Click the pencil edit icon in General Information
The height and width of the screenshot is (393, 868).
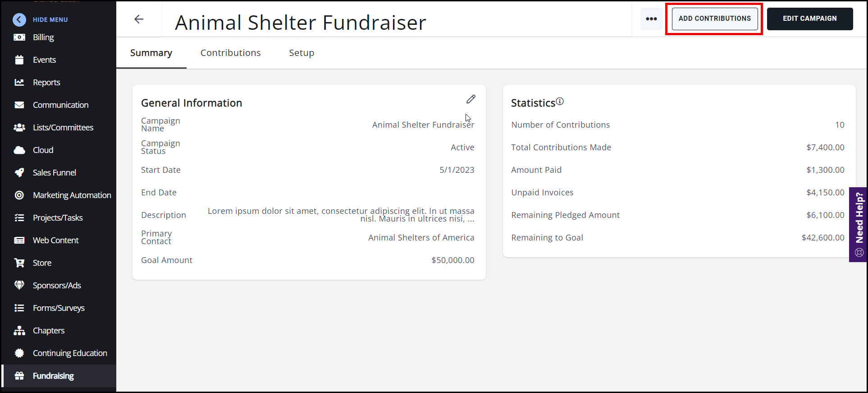click(471, 99)
